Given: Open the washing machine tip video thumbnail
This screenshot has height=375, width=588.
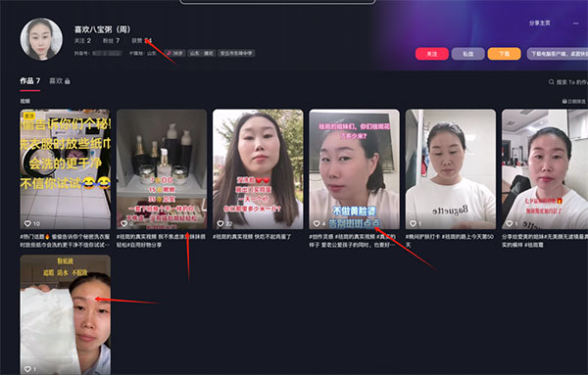Looking at the screenshot, I should 66,169.
